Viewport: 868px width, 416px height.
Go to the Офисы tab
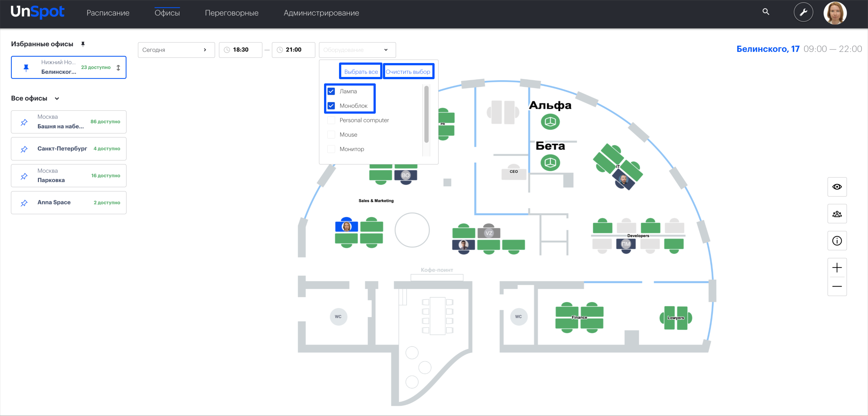click(167, 13)
